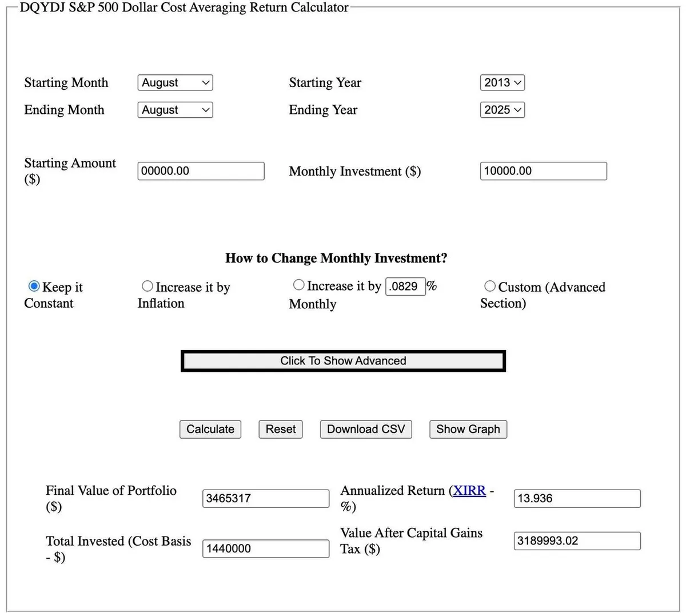Open the XIRR link
The width and height of the screenshot is (686, 616).
(x=469, y=491)
